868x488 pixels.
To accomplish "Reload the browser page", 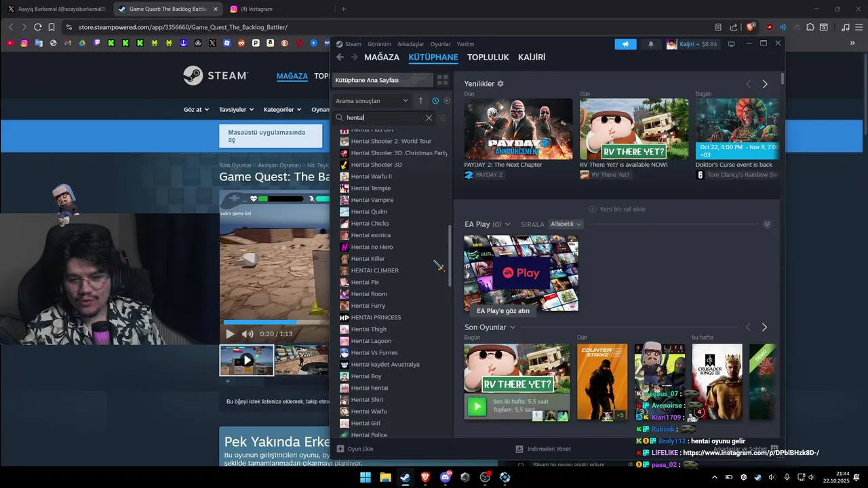I will click(37, 27).
